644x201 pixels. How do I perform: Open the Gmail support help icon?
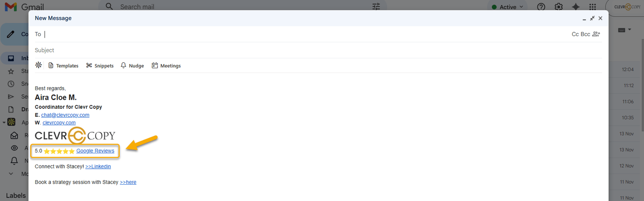[541, 7]
